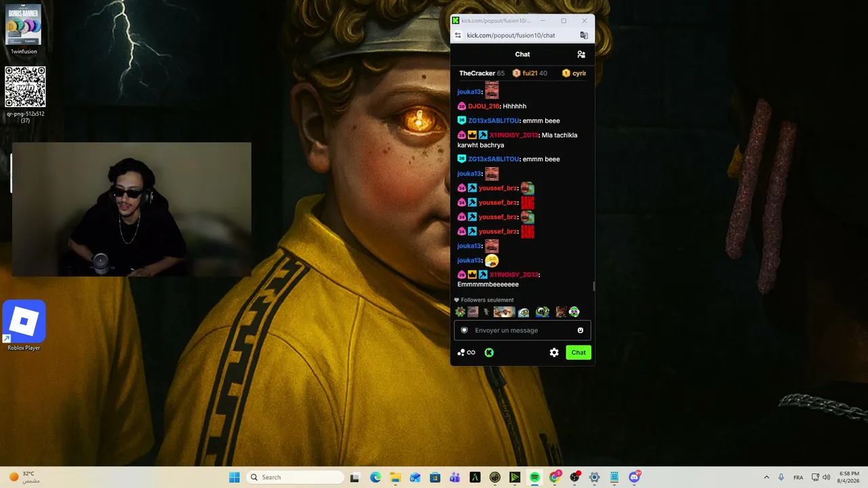Open the emoji picker in message box

click(x=580, y=331)
